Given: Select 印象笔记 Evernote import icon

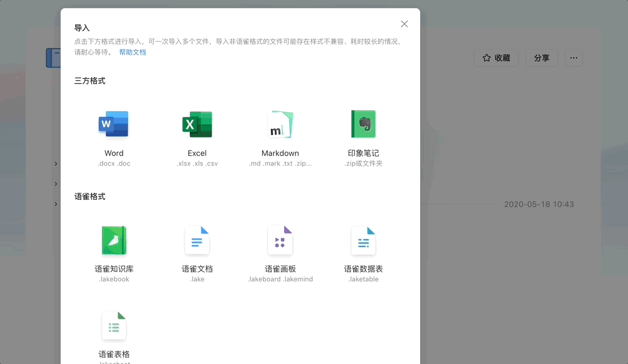Looking at the screenshot, I should click(363, 124).
